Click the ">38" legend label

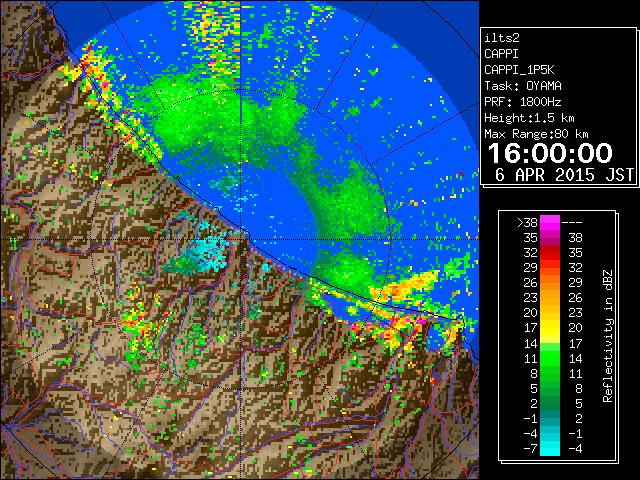click(x=527, y=222)
